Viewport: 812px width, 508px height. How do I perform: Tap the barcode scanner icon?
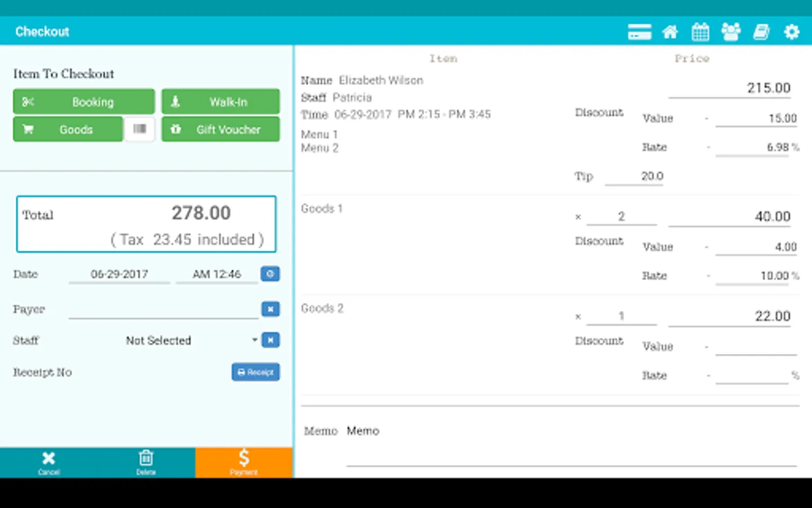[x=139, y=129]
